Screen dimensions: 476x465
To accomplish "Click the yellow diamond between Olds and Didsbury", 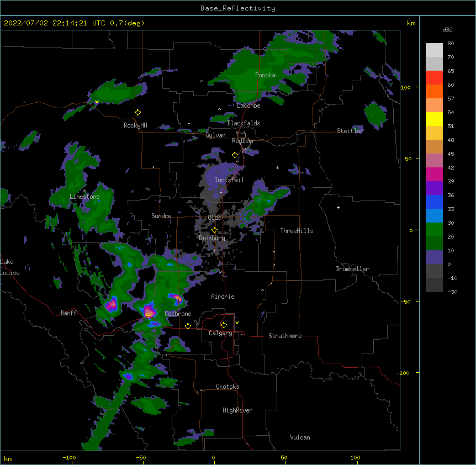I will click(x=215, y=230).
